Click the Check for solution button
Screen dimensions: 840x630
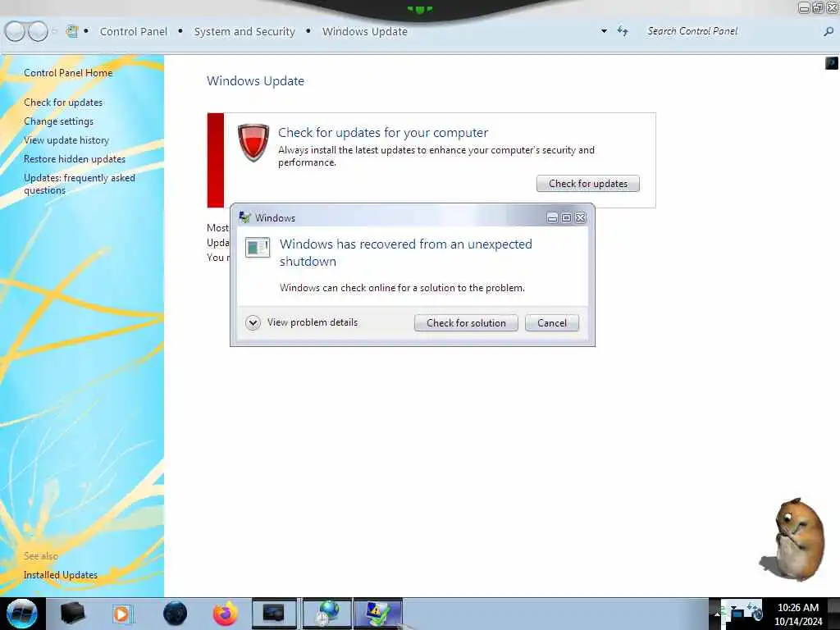pos(466,323)
